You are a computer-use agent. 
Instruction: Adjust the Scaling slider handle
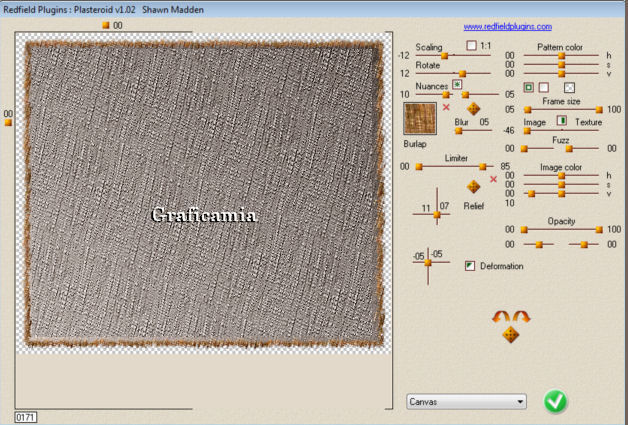pos(445,56)
